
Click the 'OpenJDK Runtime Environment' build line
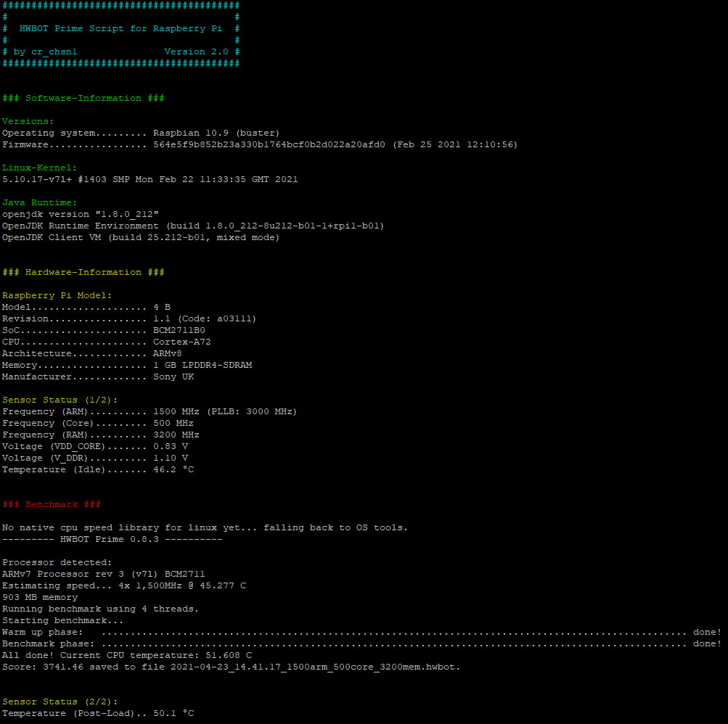point(193,226)
